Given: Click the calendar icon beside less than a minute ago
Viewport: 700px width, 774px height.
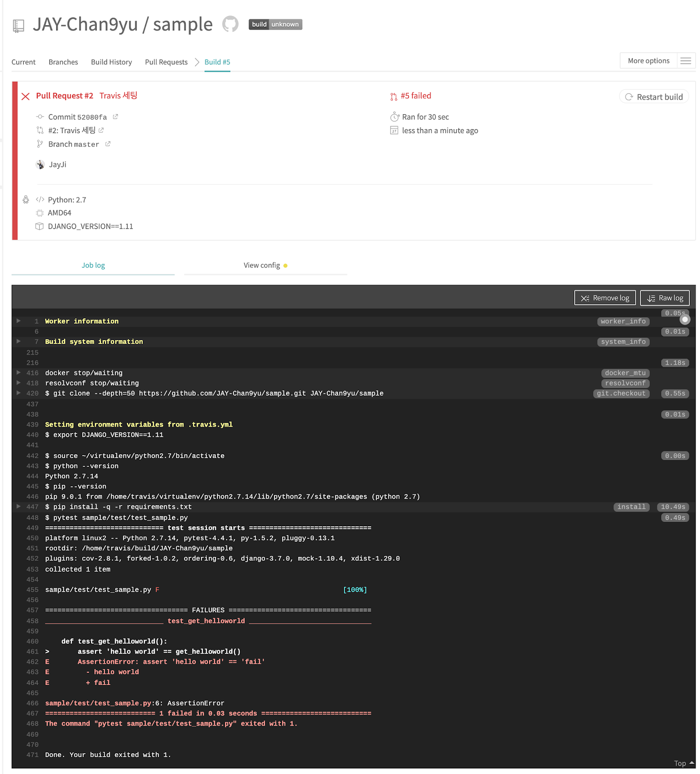Looking at the screenshot, I should tap(394, 130).
